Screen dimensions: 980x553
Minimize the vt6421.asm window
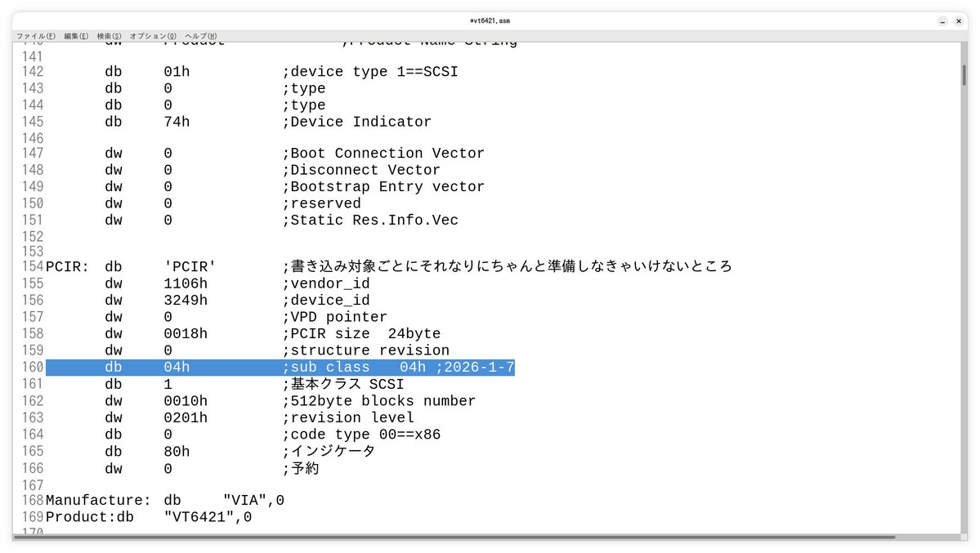942,21
